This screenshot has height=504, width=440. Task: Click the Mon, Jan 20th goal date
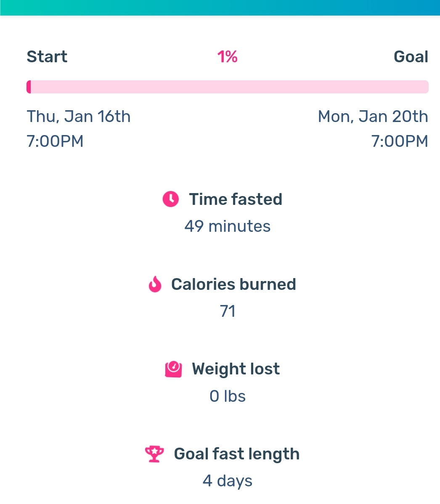click(x=373, y=117)
